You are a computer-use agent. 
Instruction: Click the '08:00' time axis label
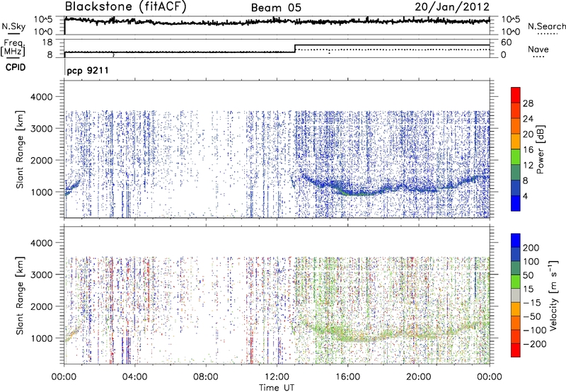(x=206, y=377)
